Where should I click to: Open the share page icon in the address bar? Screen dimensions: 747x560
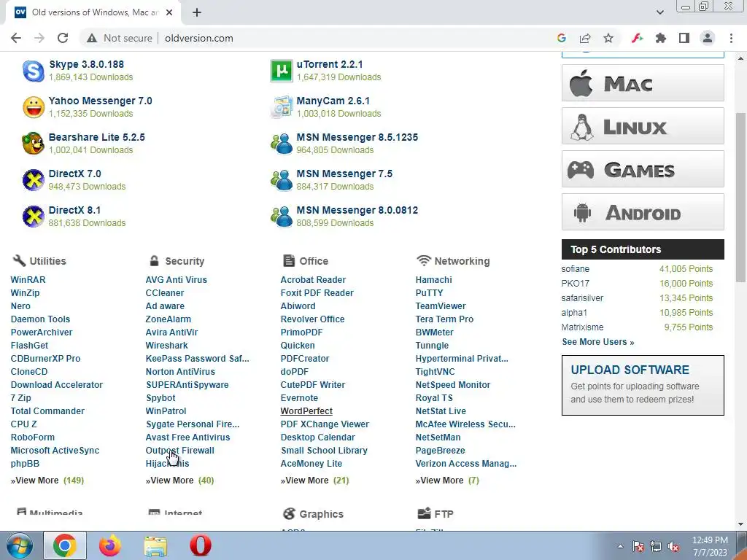[585, 38]
